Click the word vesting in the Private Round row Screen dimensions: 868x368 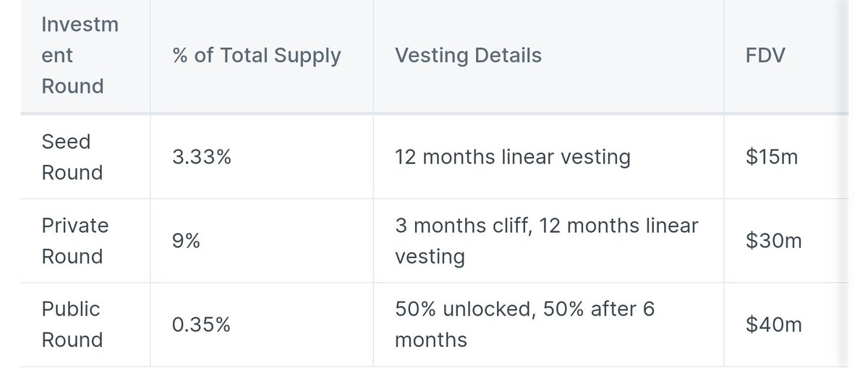coord(430,256)
